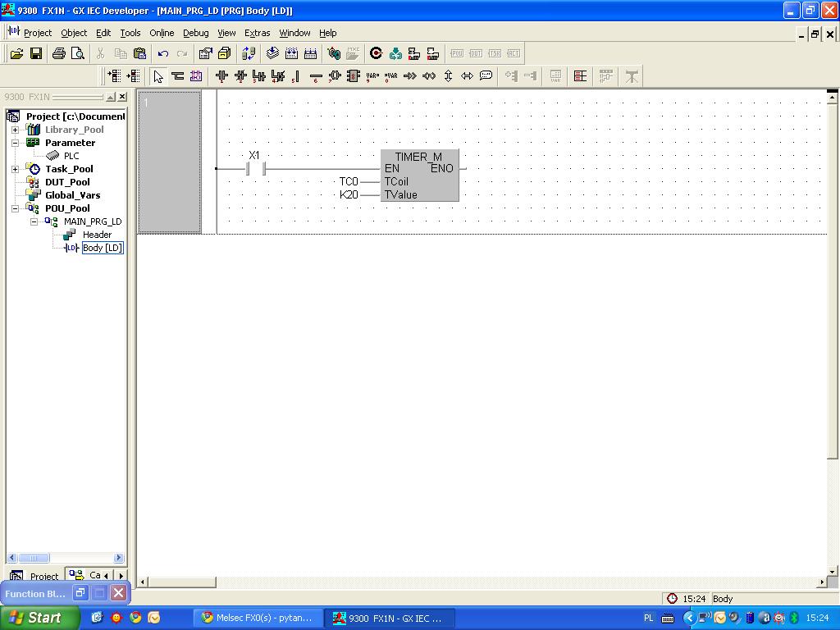
Task: Collapse the Parameter tree node
Action: [15, 143]
